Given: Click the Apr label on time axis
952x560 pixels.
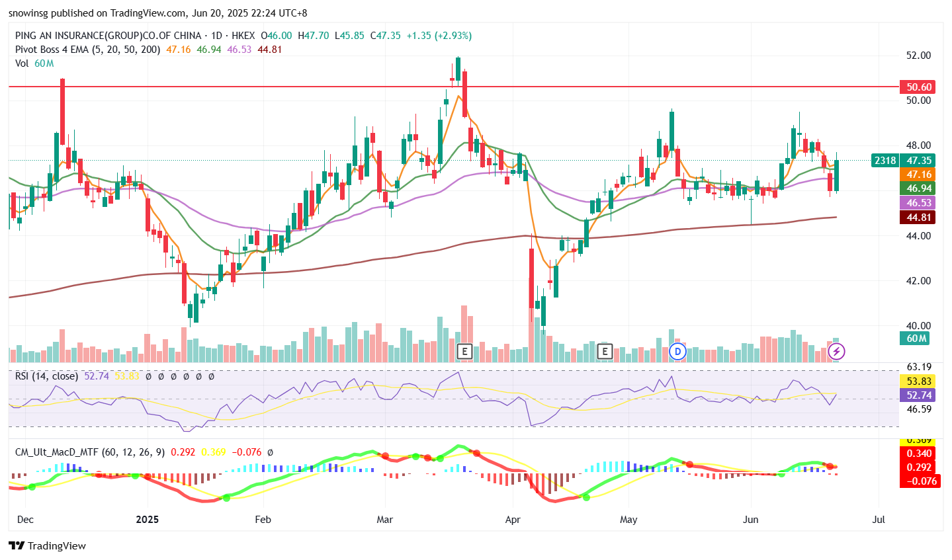Looking at the screenshot, I should pyautogui.click(x=513, y=520).
